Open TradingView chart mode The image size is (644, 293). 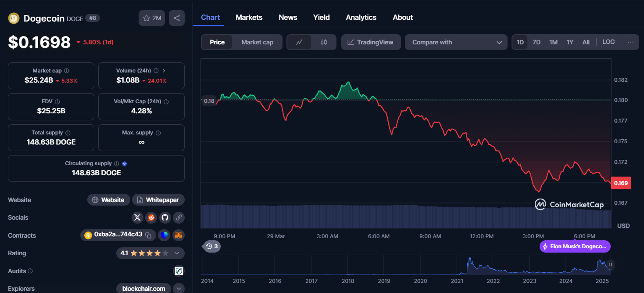pyautogui.click(x=371, y=42)
